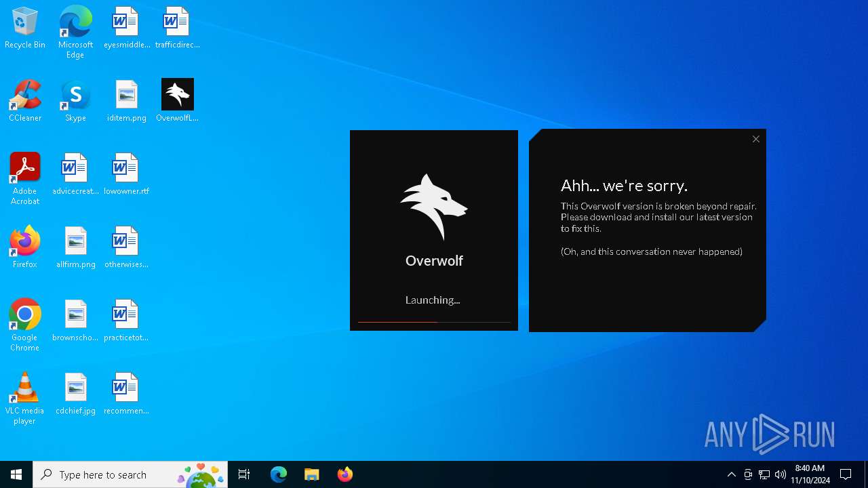868x488 pixels.
Task: Show hidden system tray icons
Action: point(732,474)
